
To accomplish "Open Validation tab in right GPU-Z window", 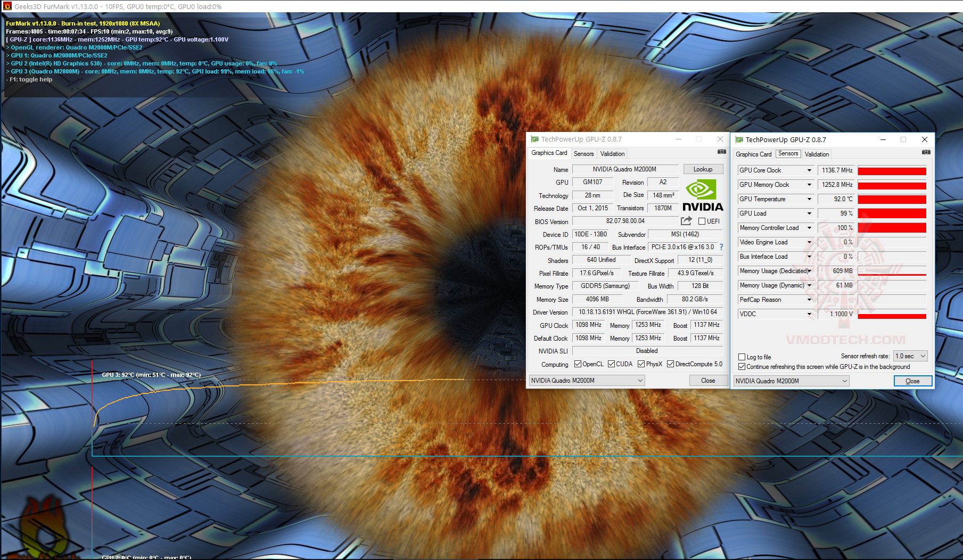I will pyautogui.click(x=817, y=154).
